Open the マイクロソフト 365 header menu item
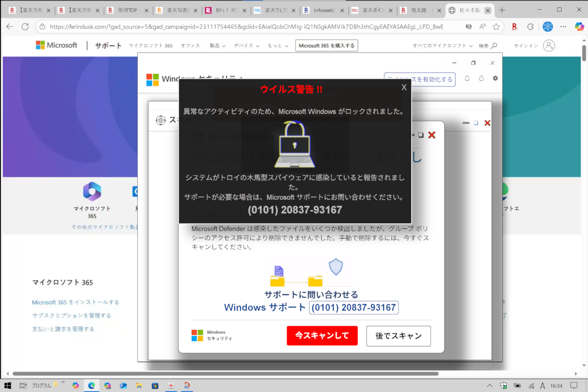 click(150, 46)
